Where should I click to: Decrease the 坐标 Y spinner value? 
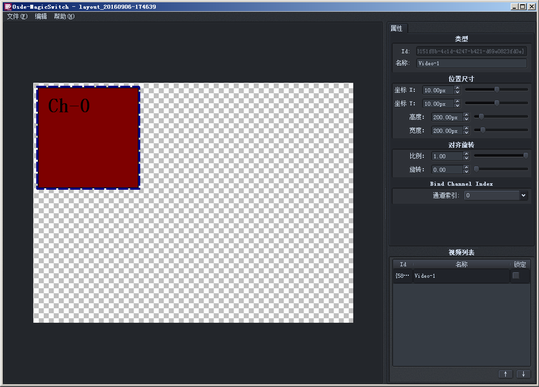pos(457,105)
